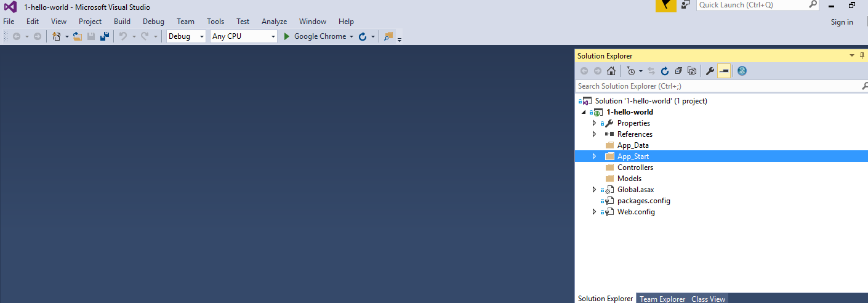Click the Refresh icon in Solution Explorer
Image resolution: width=868 pixels, height=303 pixels.
point(665,71)
